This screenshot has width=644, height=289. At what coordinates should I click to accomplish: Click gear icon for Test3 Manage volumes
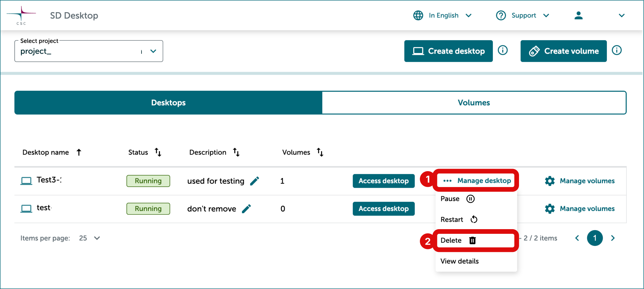[x=550, y=181]
